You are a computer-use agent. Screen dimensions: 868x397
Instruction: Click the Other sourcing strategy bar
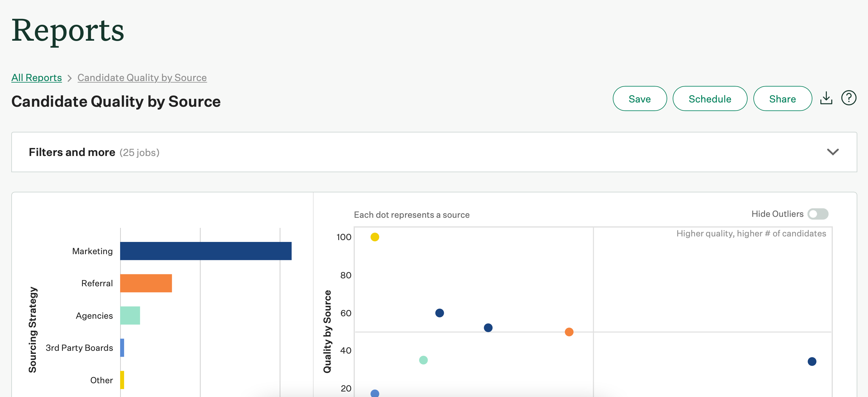coord(122,380)
